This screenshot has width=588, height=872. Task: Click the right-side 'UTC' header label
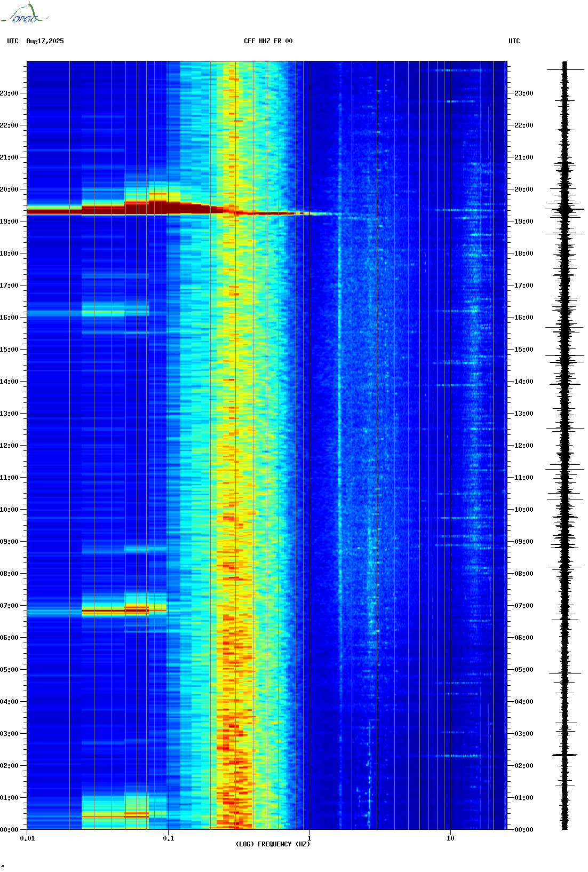(x=514, y=41)
